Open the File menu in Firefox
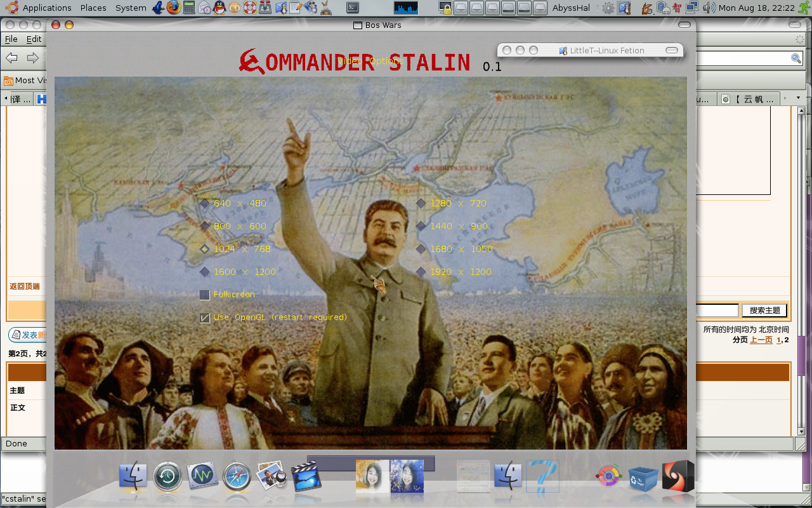Screen dimensions: 812x508 coord(11,39)
